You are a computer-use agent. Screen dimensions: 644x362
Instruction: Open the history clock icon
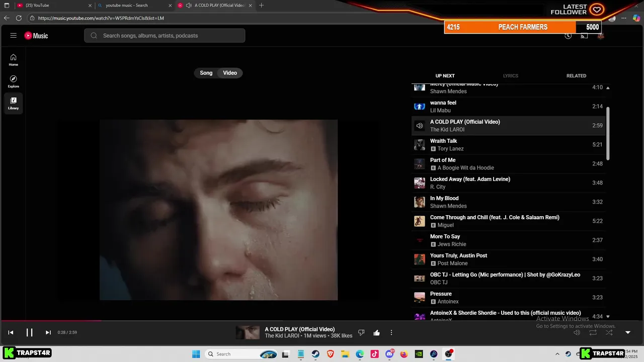pos(568,36)
